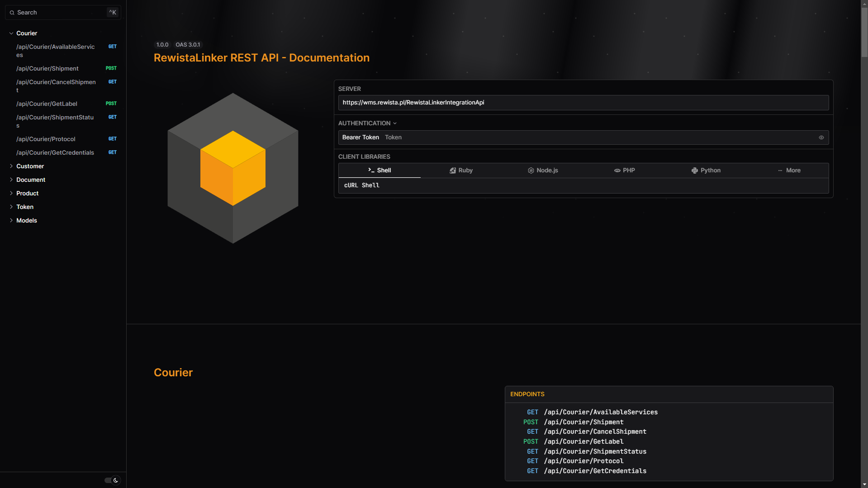Screen dimensions: 868x488
Task: Open ShipmentStatus endpoint in sidebar
Action: [x=63, y=121]
